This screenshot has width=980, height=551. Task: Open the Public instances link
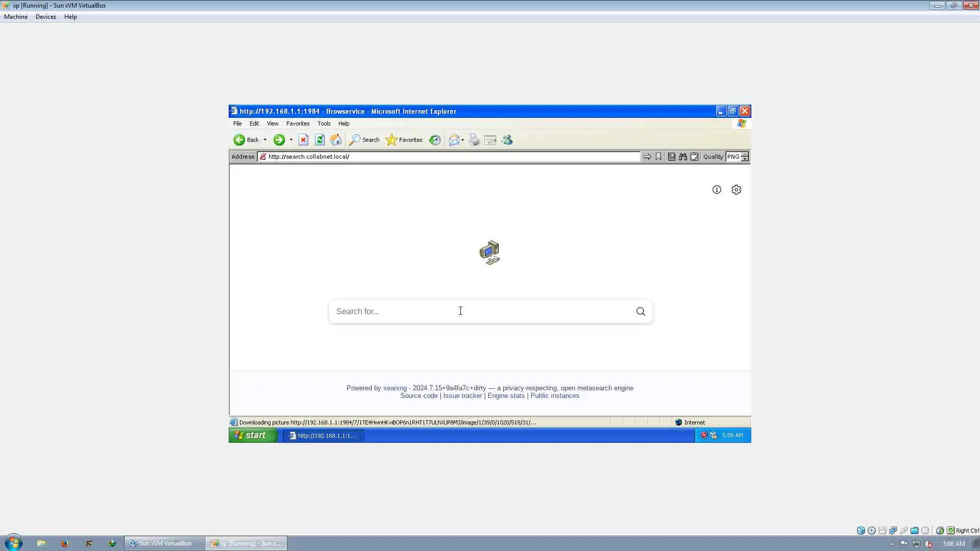pos(554,396)
